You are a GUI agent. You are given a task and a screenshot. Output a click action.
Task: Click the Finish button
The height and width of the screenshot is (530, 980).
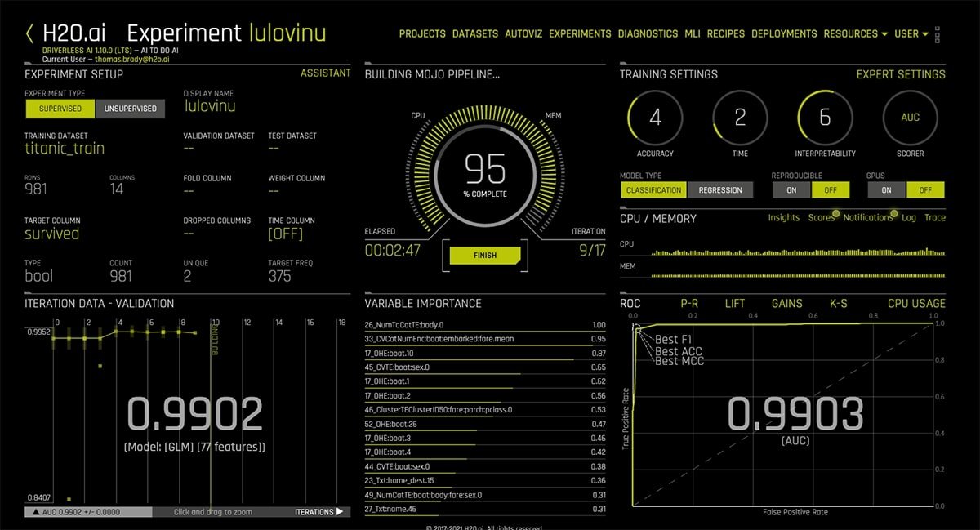point(484,256)
